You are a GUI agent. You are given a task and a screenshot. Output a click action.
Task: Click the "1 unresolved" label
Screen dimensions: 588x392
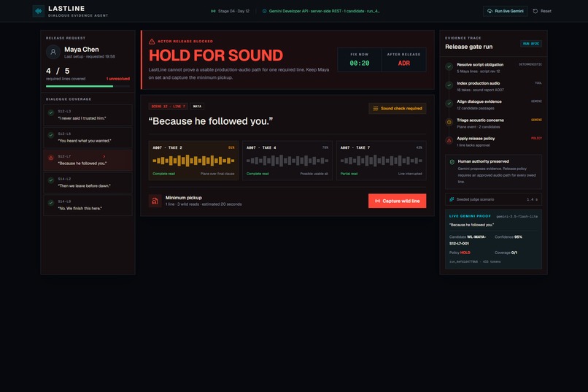[x=117, y=79]
